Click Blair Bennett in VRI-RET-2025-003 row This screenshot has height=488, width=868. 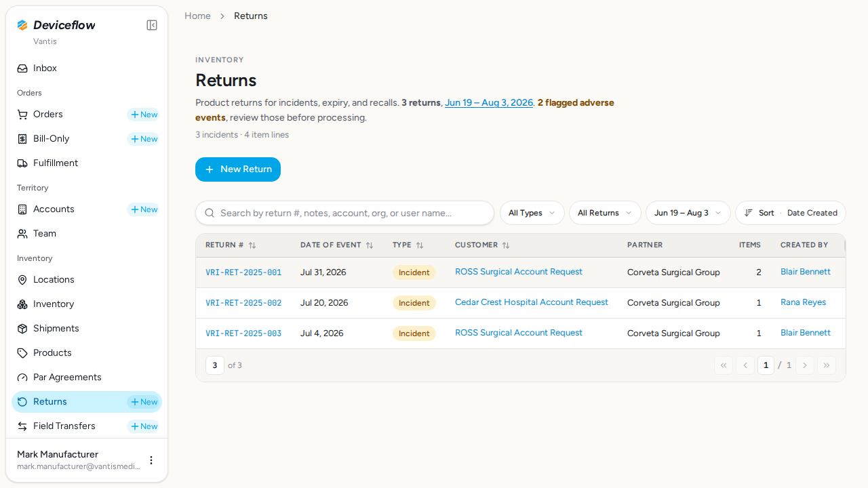(806, 333)
